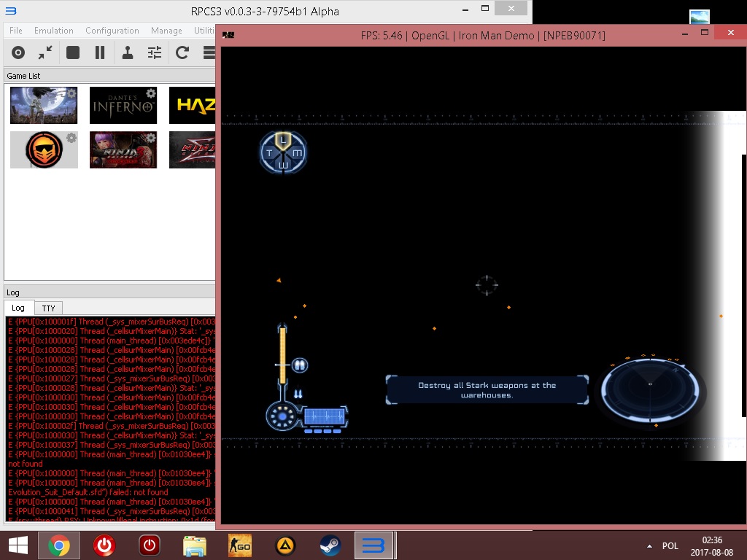
Task: Select the moonlit warrior game thumbnail
Action: tap(44, 105)
